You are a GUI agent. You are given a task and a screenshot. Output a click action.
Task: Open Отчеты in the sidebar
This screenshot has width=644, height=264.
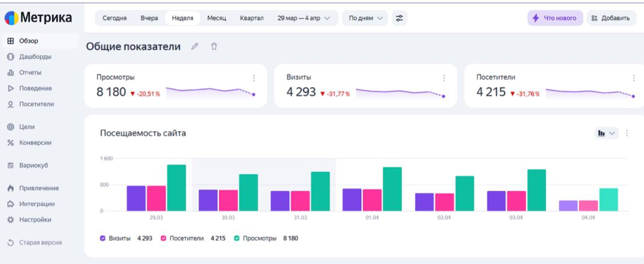[x=30, y=72]
